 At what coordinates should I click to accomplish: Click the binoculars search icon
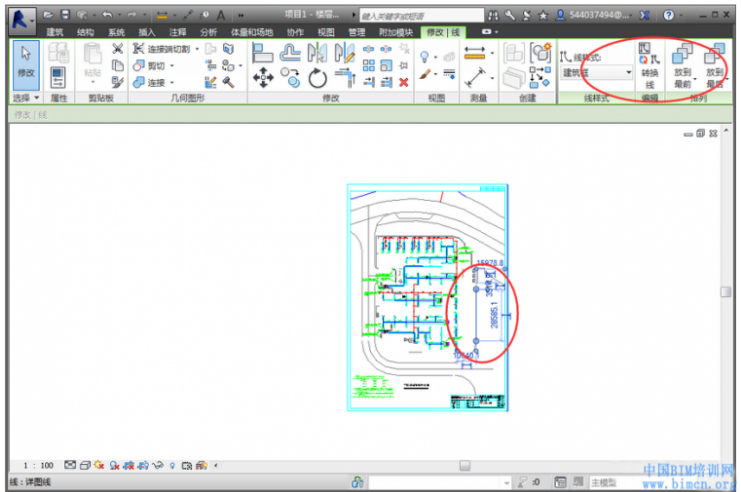click(493, 16)
